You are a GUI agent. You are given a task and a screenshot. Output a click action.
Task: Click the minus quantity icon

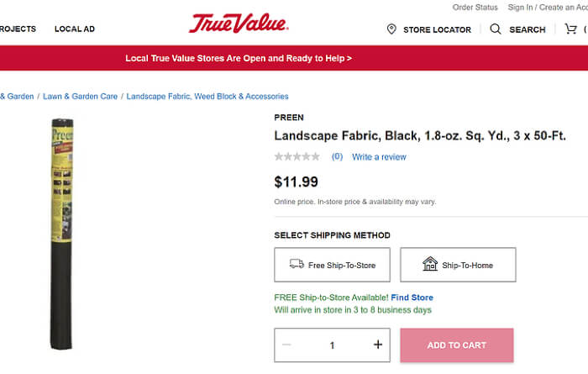286,345
